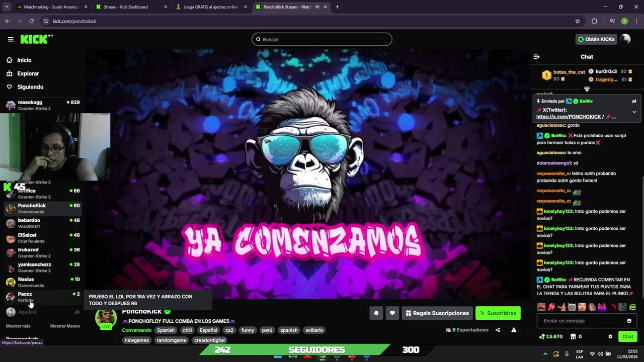
Task: Open yamisanchezz channel in sidebar
Action: pyautogui.click(x=42, y=267)
